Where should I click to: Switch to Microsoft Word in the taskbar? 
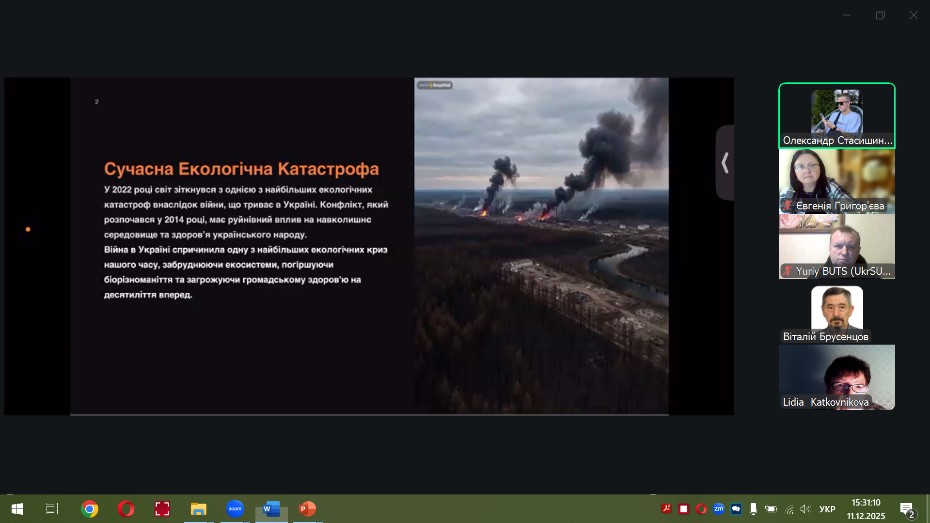[271, 509]
